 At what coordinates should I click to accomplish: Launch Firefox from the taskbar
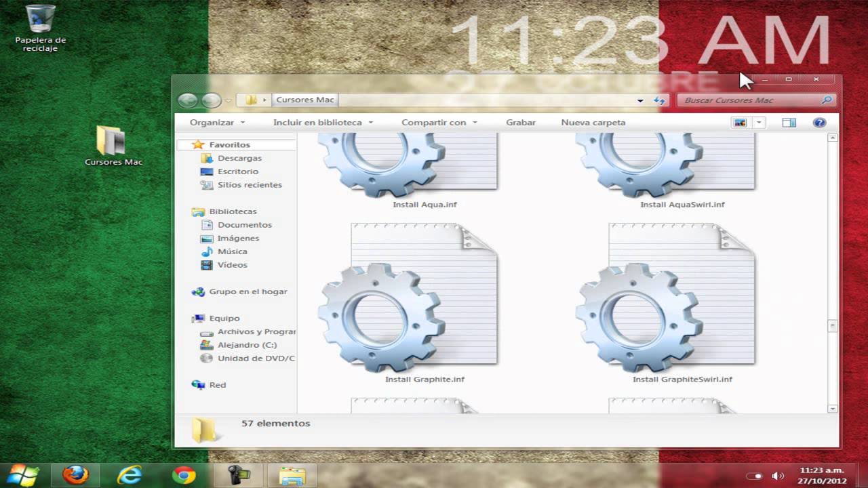[75, 475]
